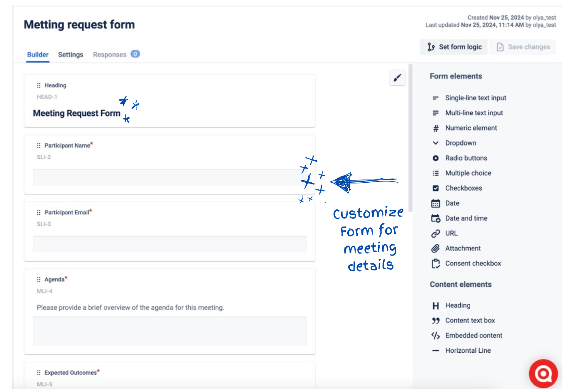The image size is (574, 392).
Task: Add a Single-line text input element
Action: [475, 98]
